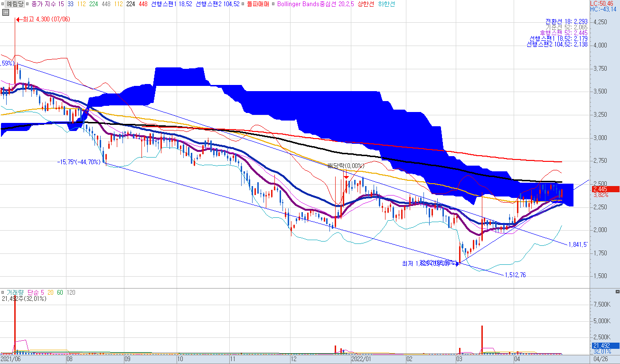Click the 7,500K volume axis tick
The width and height of the screenshot is (620, 364).
(602, 305)
